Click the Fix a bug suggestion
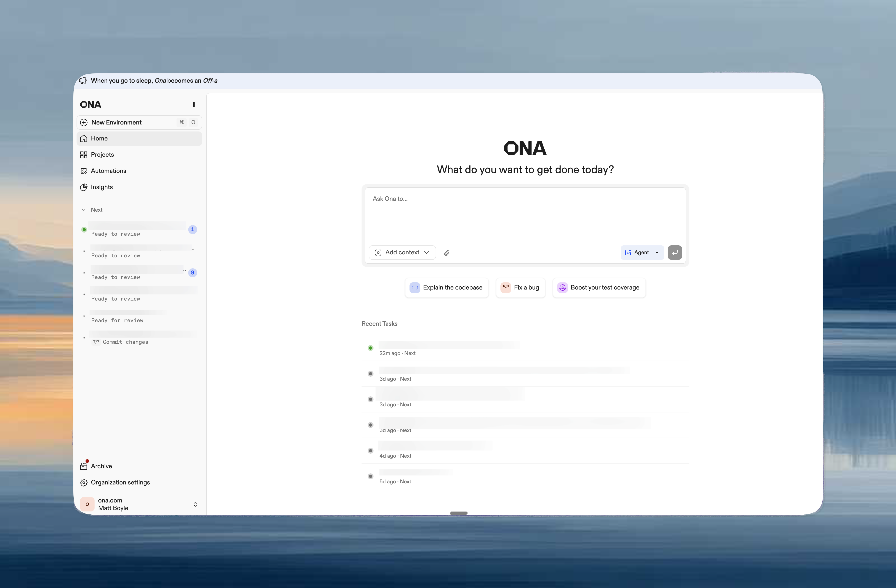Screen dimensions: 896x588 520,287
